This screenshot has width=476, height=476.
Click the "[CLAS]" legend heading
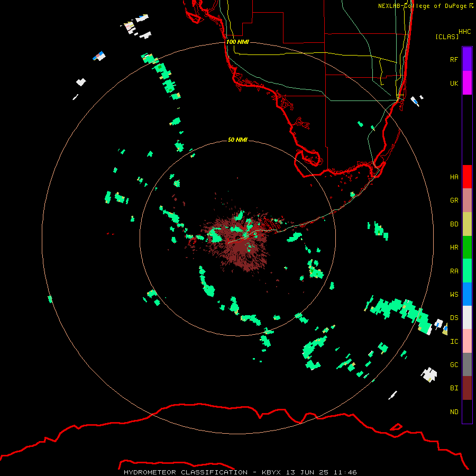447,36
